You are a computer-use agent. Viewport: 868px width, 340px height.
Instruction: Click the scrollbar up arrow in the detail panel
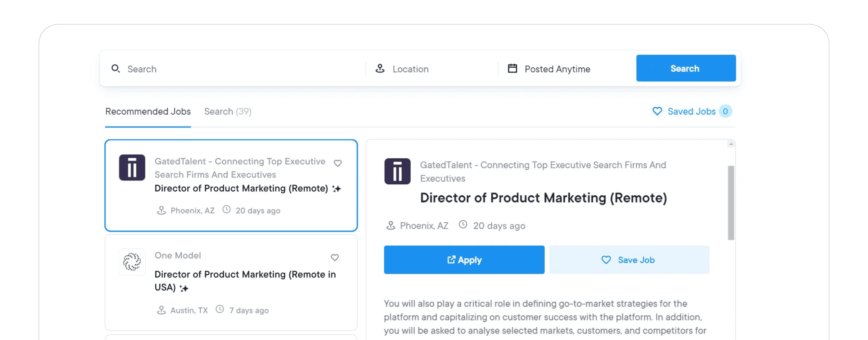[731, 144]
